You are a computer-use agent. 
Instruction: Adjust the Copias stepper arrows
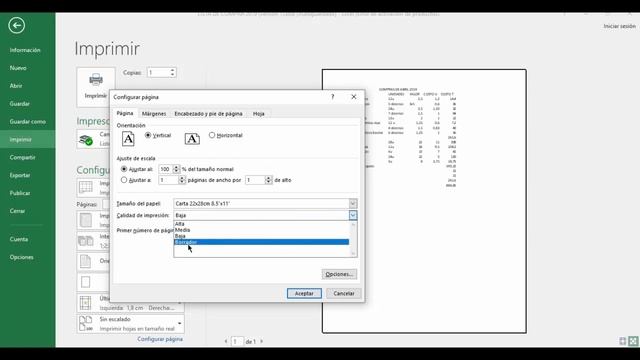click(x=173, y=73)
